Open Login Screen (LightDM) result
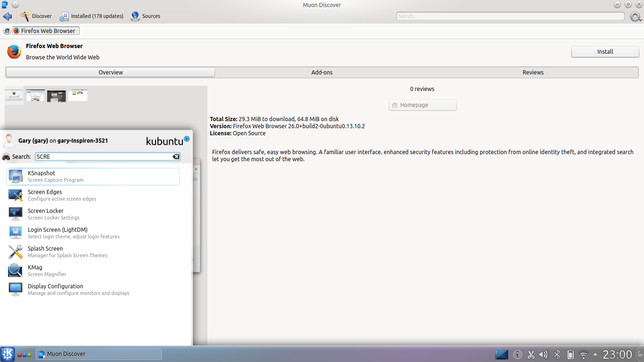644x362 pixels. click(93, 233)
